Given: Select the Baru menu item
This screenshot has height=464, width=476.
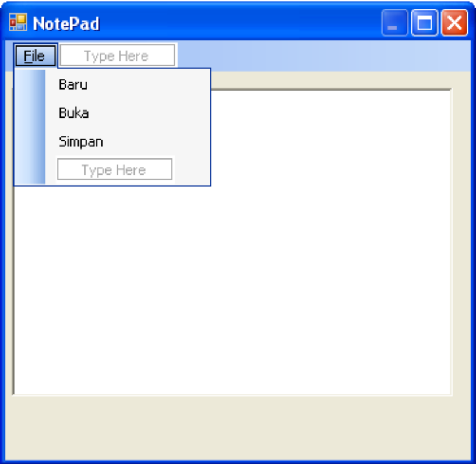Looking at the screenshot, I should tap(73, 84).
